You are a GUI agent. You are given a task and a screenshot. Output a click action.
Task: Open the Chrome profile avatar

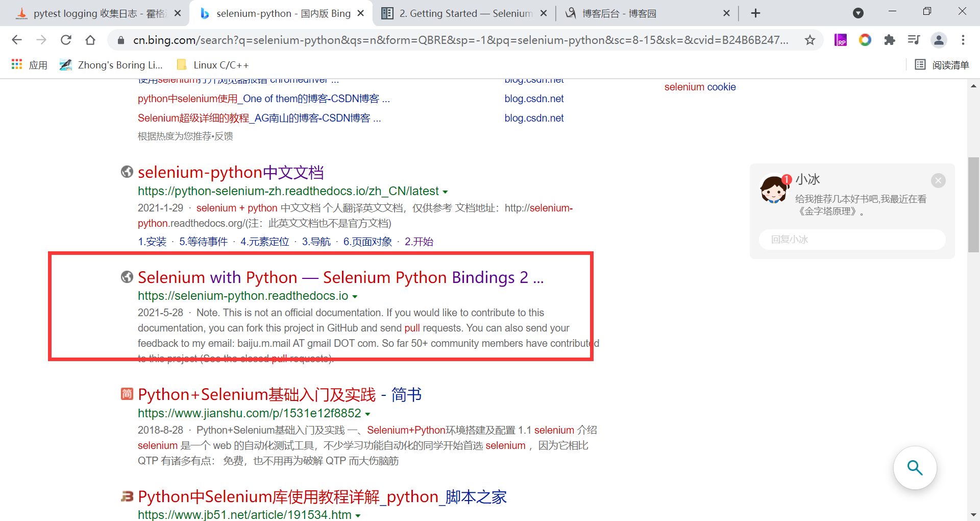pos(939,40)
